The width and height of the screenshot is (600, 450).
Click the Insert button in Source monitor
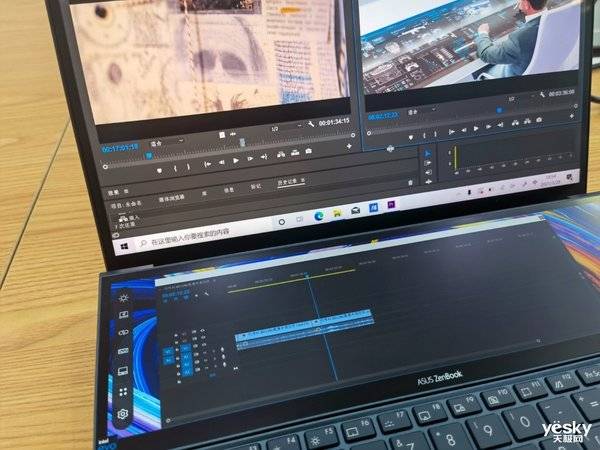(281, 155)
